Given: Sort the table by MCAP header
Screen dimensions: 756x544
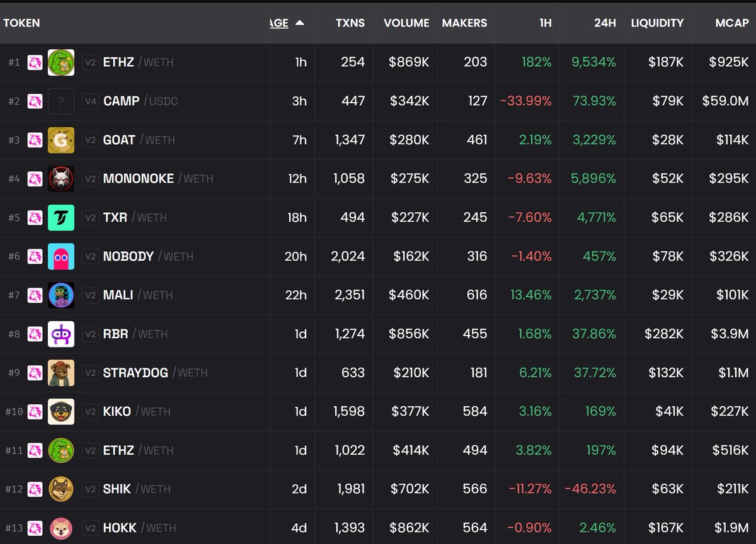Looking at the screenshot, I should (731, 23).
